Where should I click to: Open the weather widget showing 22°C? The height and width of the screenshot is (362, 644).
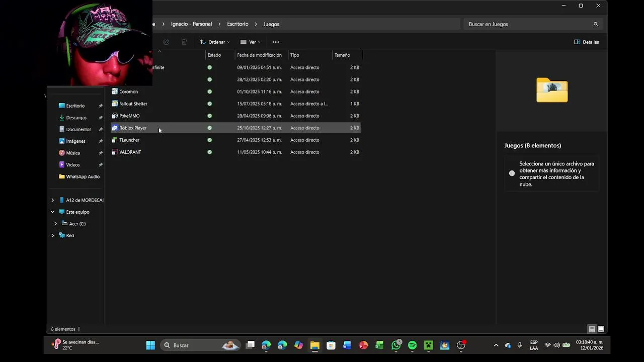point(75,345)
